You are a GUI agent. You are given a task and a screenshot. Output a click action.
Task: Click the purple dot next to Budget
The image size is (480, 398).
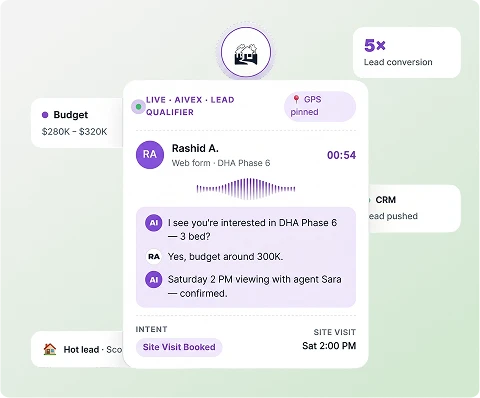[45, 115]
